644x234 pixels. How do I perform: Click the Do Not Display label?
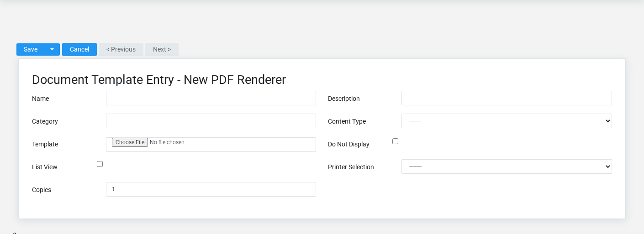coord(348,144)
